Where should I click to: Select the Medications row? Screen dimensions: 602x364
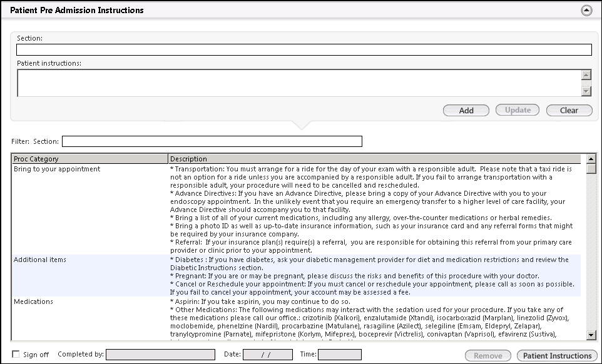[x=297, y=318]
